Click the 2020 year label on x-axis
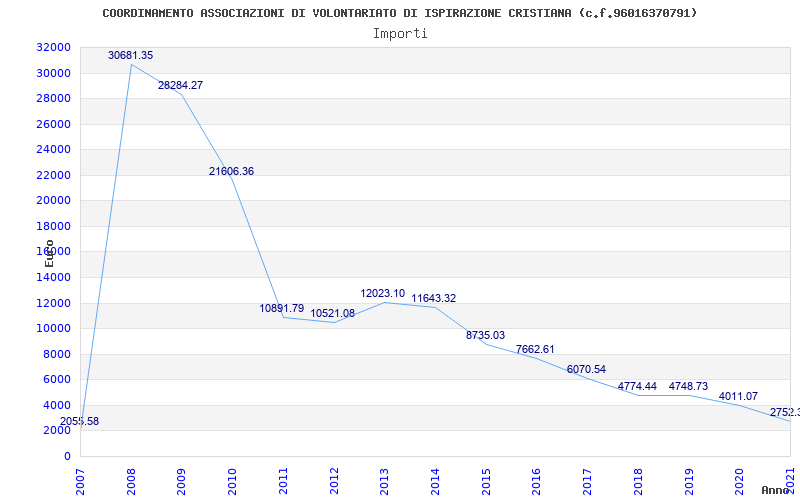Screen dimensions: 800x500 click(740, 481)
